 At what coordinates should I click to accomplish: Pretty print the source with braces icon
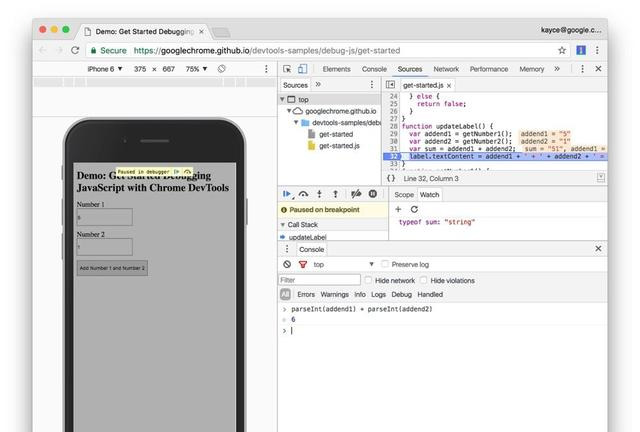click(x=391, y=178)
